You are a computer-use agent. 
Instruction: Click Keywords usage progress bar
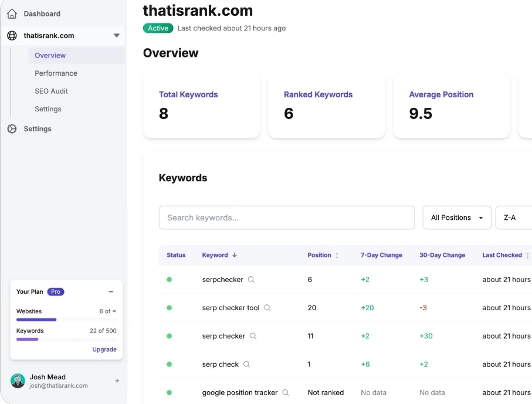66,340
